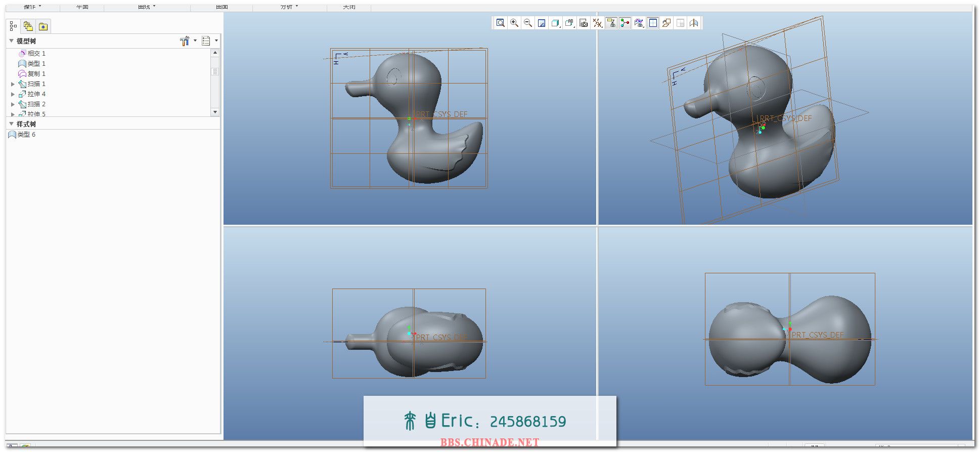Open the model tree settings dropdown arrow

coord(195,40)
